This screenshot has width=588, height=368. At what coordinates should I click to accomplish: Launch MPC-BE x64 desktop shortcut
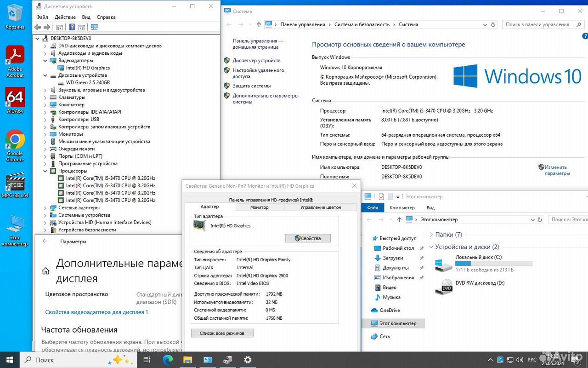tap(15, 185)
